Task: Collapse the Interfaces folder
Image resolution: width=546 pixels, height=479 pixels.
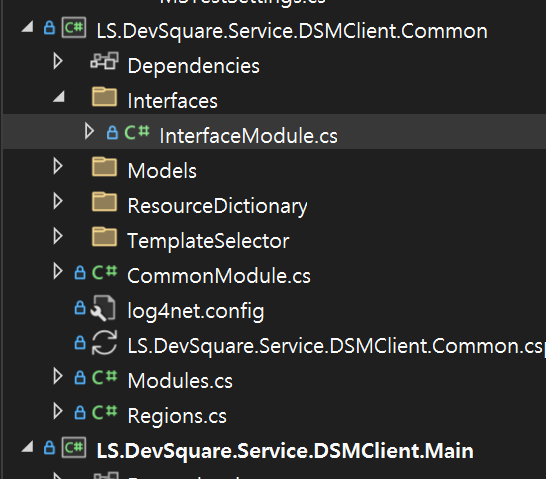Action: (x=59, y=96)
